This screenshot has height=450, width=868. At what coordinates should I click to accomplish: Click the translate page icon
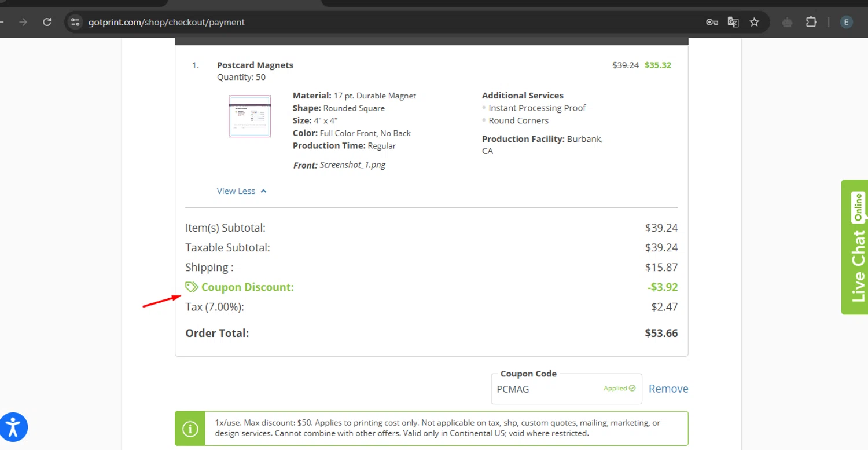pos(733,22)
